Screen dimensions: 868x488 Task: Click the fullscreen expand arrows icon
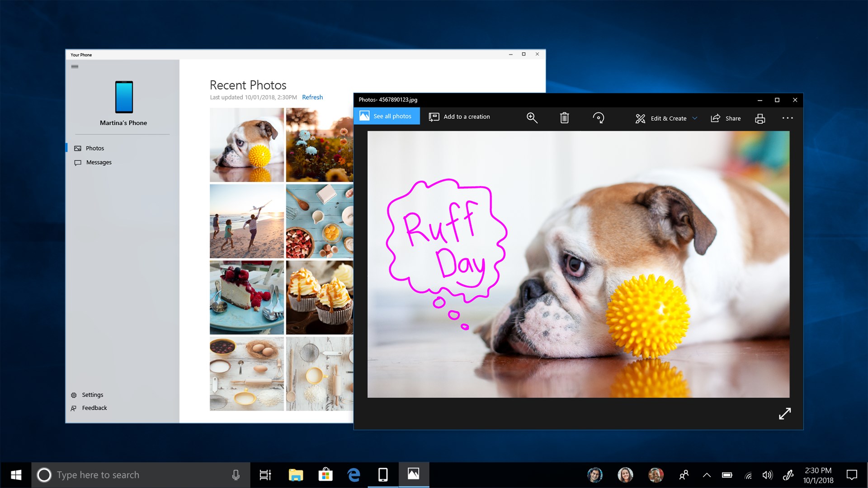click(x=785, y=413)
